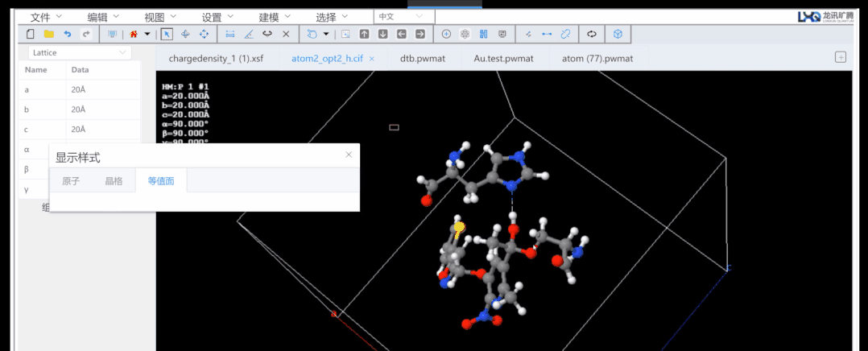Click the monitor display icon in the toolbar
Viewport: 868px width, 351px height.
[113, 35]
